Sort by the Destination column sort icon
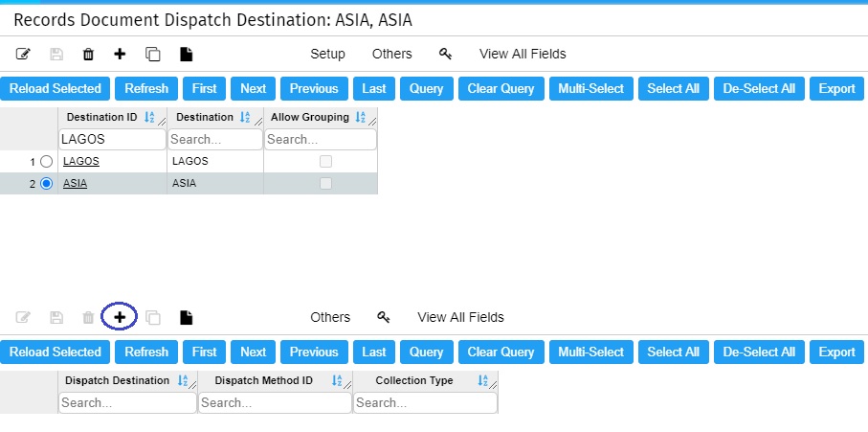Screen dimensions: 868x432 (x=245, y=117)
